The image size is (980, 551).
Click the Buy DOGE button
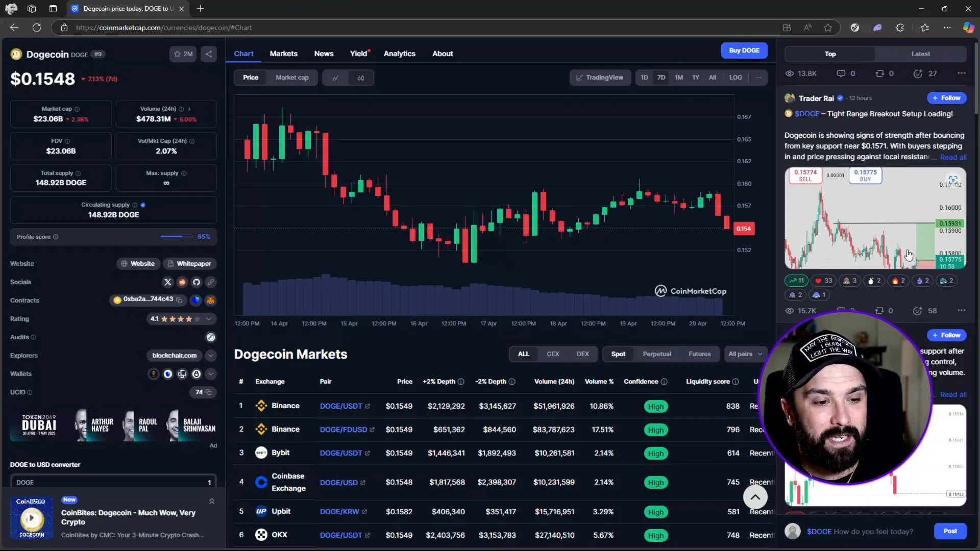coord(744,51)
